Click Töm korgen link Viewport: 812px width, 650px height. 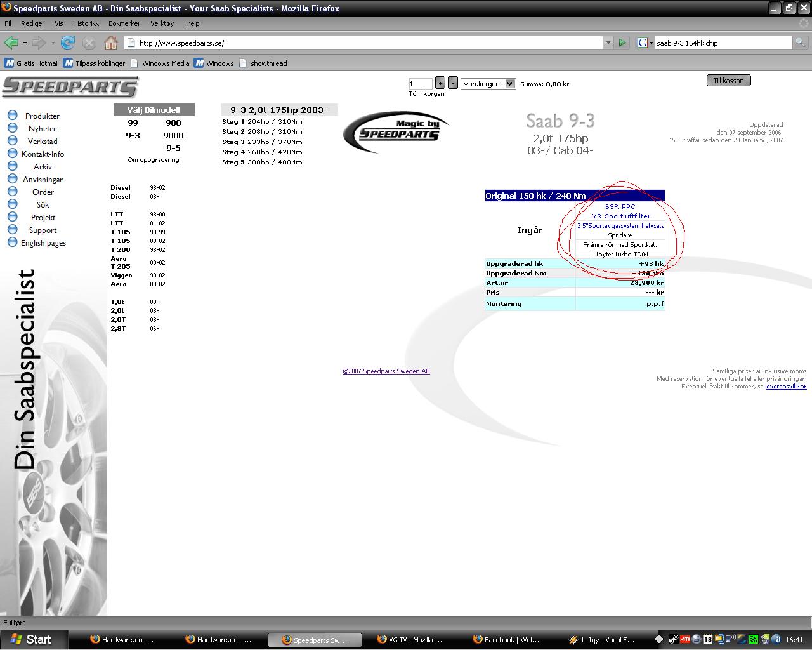(426, 94)
